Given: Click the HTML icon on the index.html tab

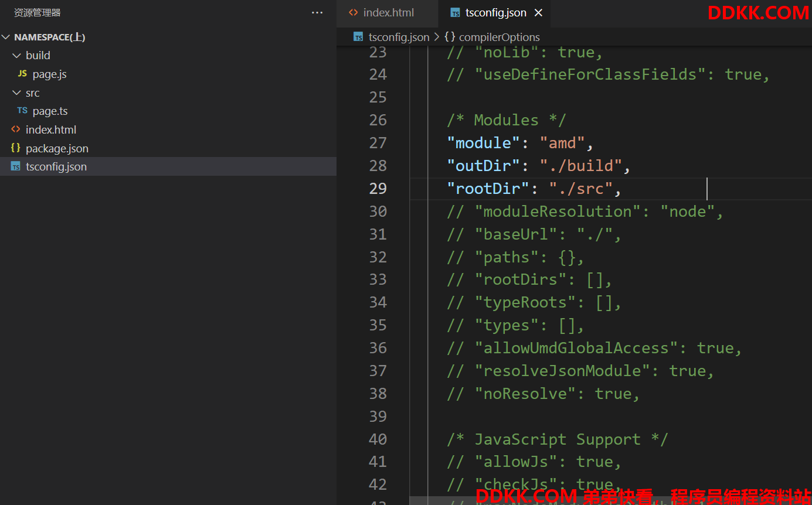Looking at the screenshot, I should pos(353,12).
